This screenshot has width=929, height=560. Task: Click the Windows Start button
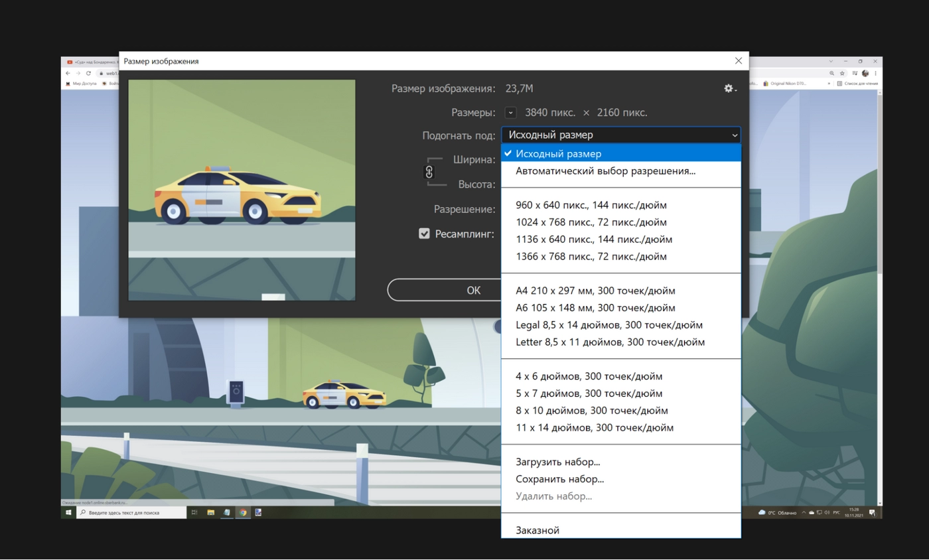68,512
